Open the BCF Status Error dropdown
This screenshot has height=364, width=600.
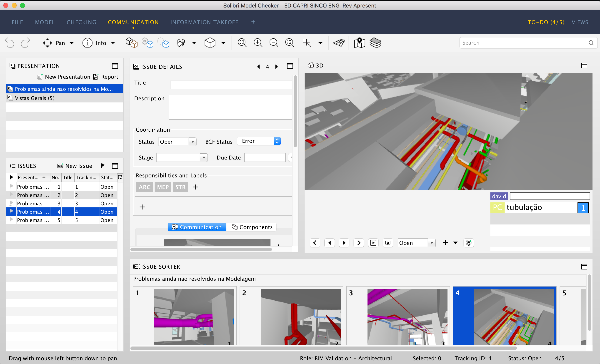(x=259, y=141)
